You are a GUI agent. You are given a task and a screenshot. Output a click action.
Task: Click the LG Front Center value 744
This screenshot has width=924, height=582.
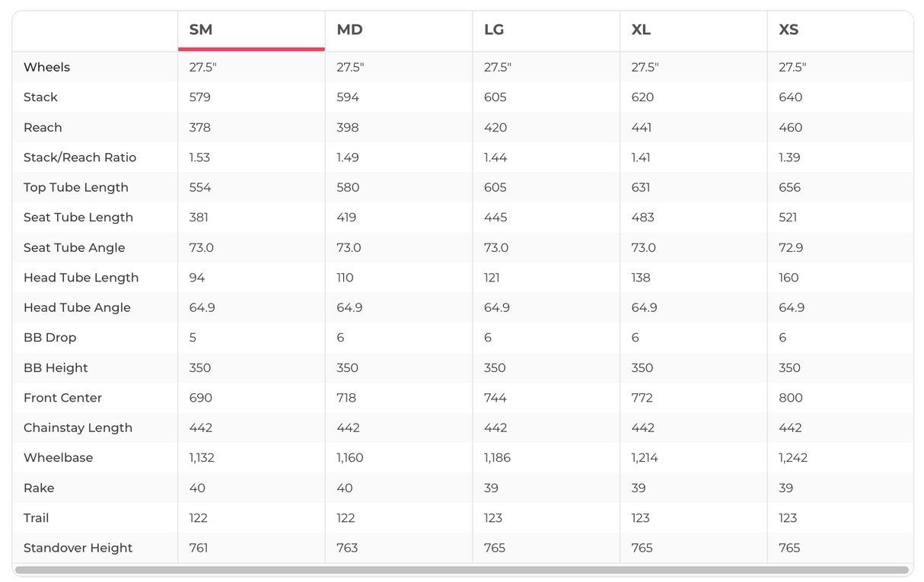click(x=495, y=398)
